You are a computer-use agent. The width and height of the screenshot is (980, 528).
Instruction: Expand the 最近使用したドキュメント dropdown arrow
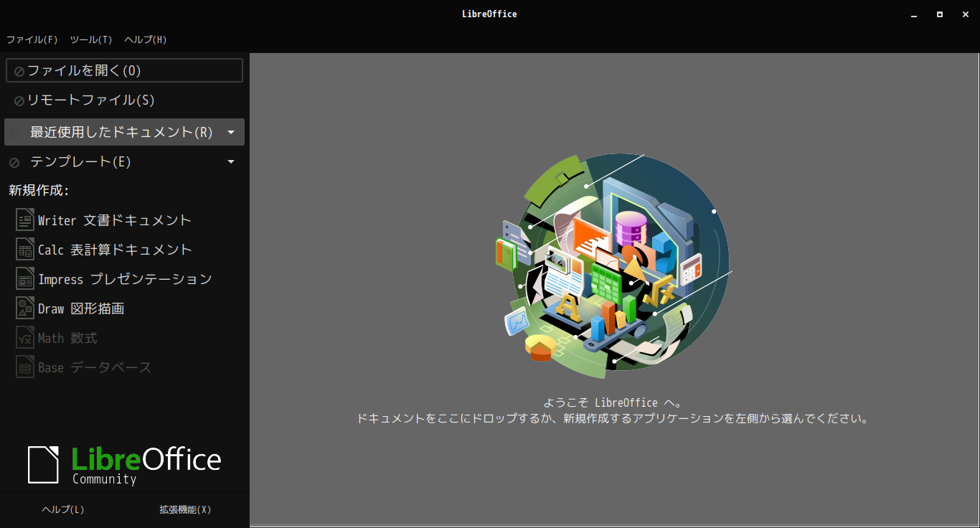pos(231,132)
